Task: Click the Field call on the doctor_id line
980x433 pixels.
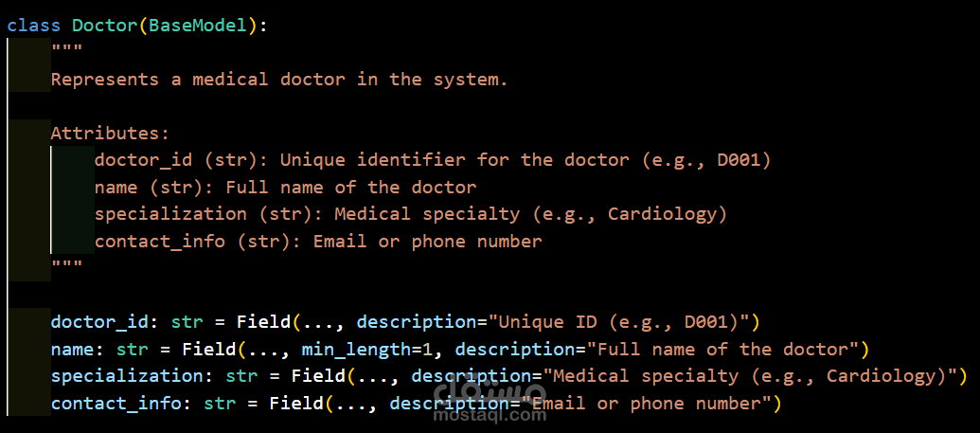Action: tap(263, 322)
